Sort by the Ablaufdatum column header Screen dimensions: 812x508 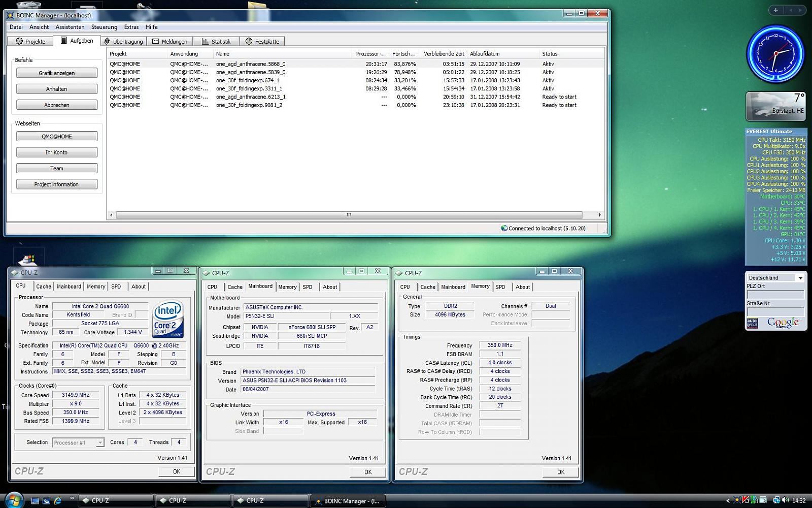(502, 54)
